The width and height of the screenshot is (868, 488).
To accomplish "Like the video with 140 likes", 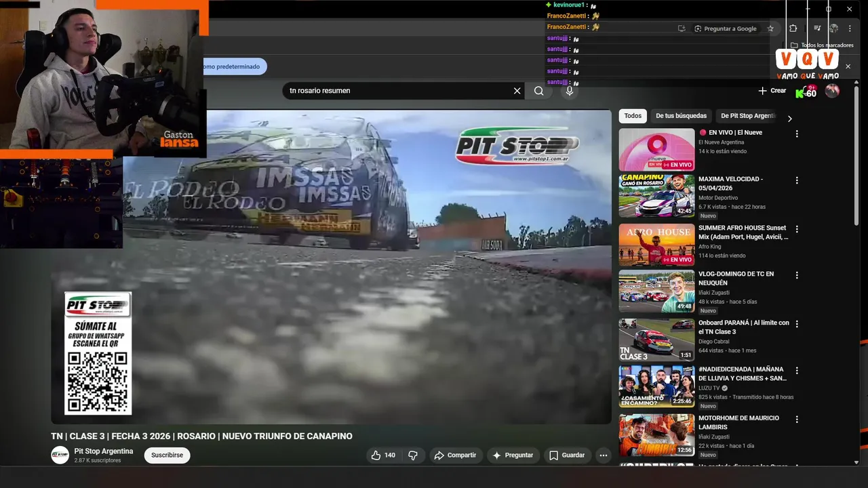I will pos(383,455).
